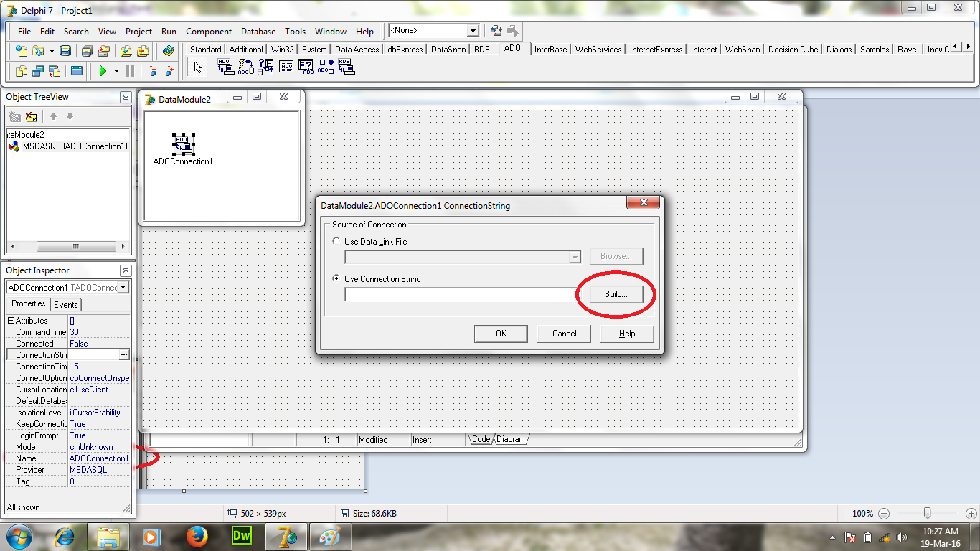Click the View Form toolbar icon
Image resolution: width=980 pixels, height=551 pixels.
coord(38,71)
